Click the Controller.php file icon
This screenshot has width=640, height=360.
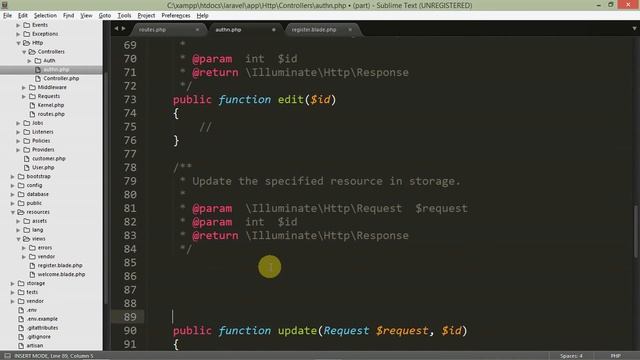tap(38, 78)
